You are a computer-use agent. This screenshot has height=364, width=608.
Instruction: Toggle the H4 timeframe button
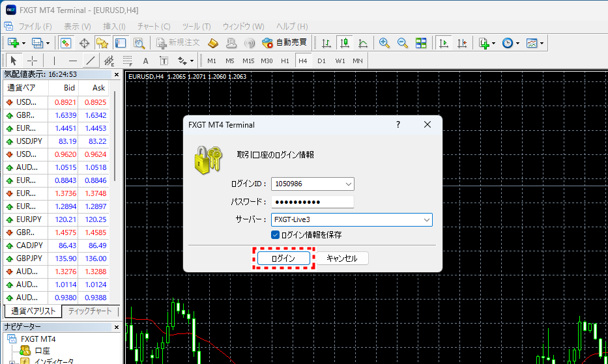point(302,61)
